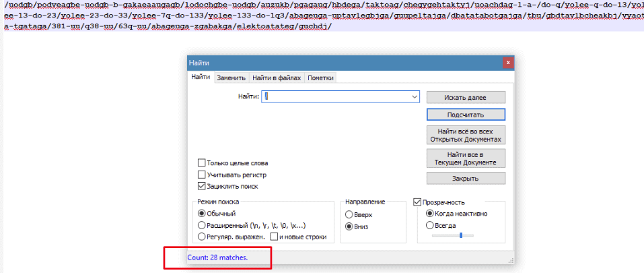The height and width of the screenshot is (273, 644).
Task: Open the Найти в файлах tab
Action: click(x=277, y=78)
